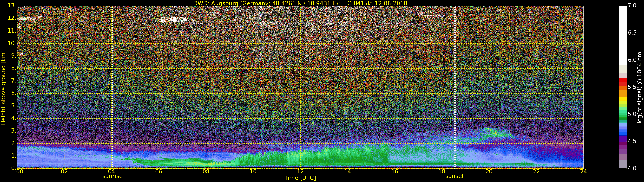Click time axis tick label "06"

(159, 171)
